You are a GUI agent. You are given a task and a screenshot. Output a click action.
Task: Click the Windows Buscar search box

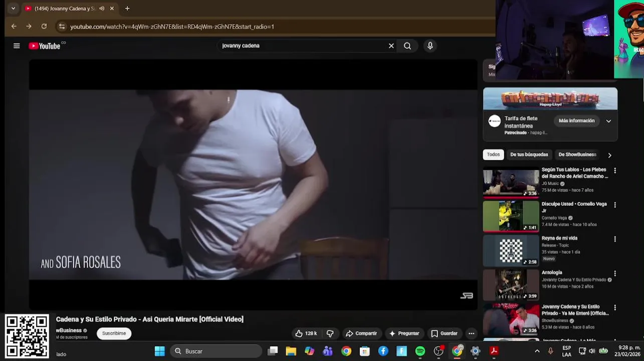[215, 351]
